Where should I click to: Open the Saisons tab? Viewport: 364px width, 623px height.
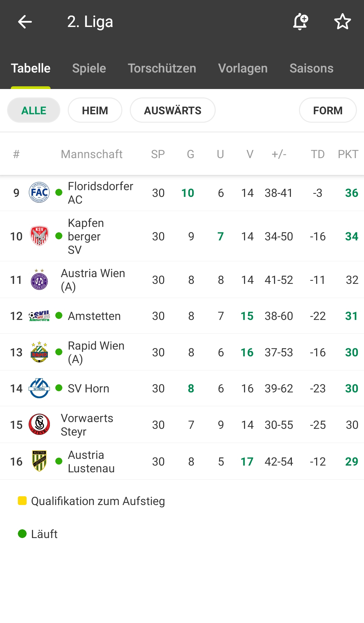[x=311, y=68]
